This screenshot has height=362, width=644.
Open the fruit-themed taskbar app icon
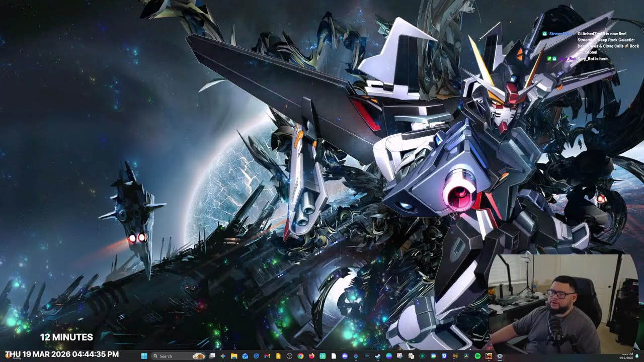[x=455, y=356]
